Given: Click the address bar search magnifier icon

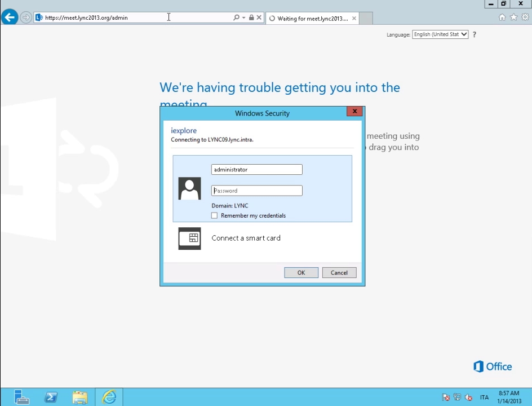Looking at the screenshot, I should (236, 17).
